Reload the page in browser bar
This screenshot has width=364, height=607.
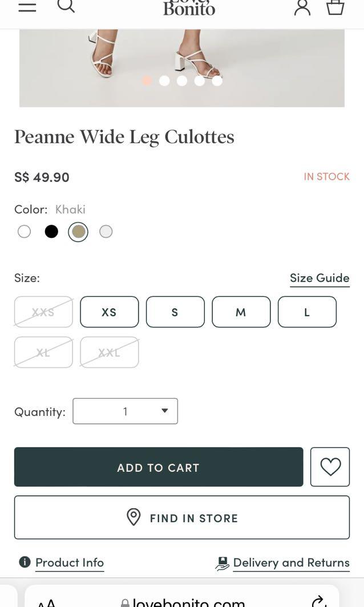[x=318, y=601]
